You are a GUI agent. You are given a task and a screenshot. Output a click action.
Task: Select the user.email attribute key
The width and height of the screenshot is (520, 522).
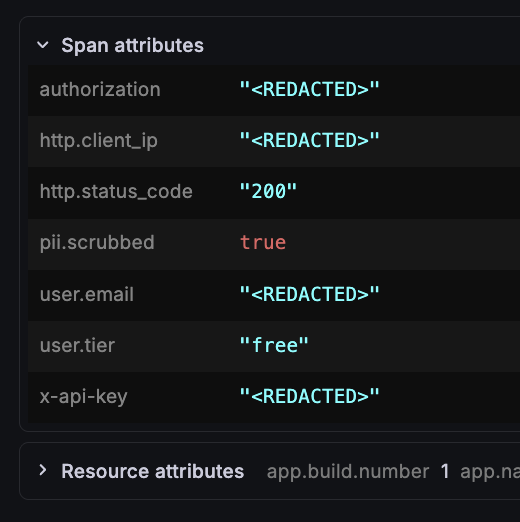(87, 294)
